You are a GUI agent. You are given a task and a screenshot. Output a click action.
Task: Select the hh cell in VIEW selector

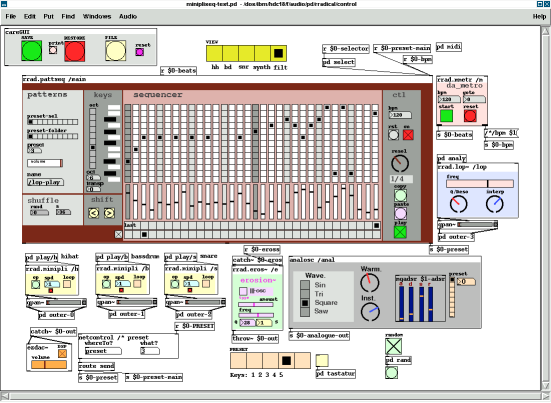(x=214, y=53)
